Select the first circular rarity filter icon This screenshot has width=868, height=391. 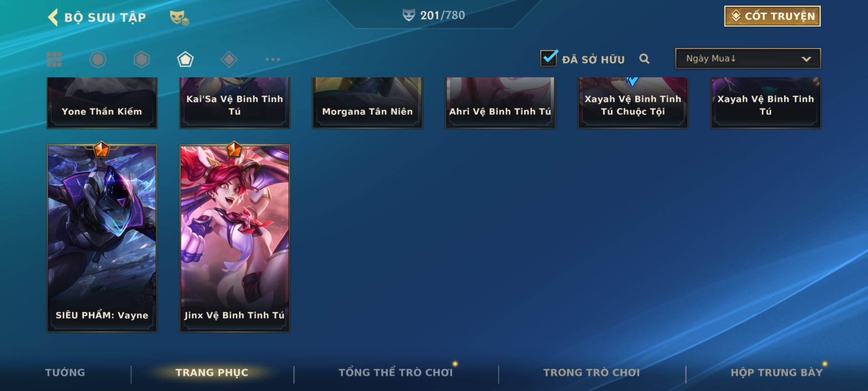pyautogui.click(x=98, y=59)
